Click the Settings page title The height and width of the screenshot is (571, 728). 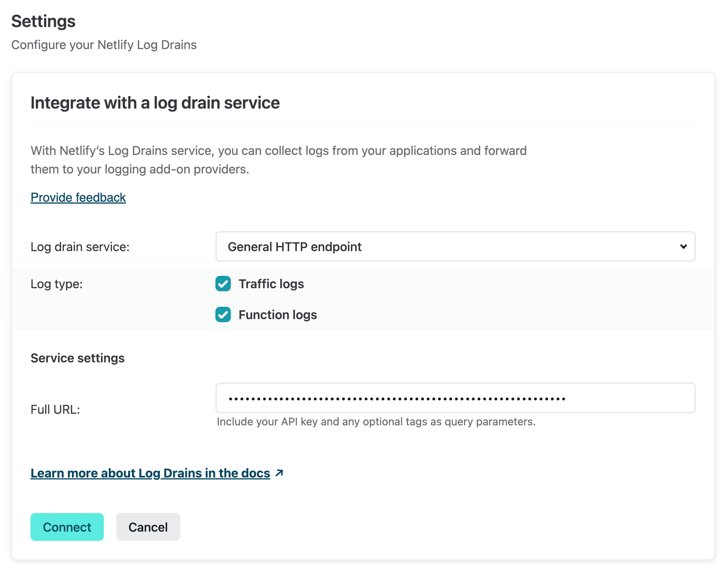point(43,21)
